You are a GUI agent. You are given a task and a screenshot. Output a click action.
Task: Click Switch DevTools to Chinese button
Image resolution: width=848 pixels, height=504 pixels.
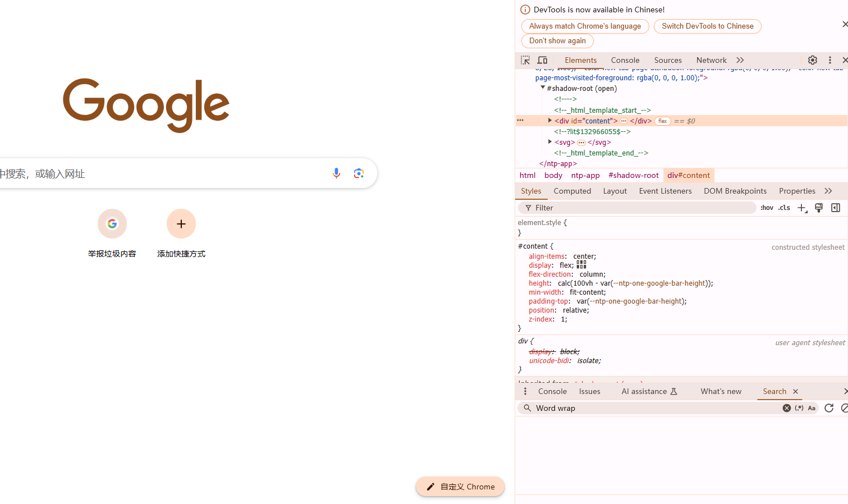click(707, 26)
